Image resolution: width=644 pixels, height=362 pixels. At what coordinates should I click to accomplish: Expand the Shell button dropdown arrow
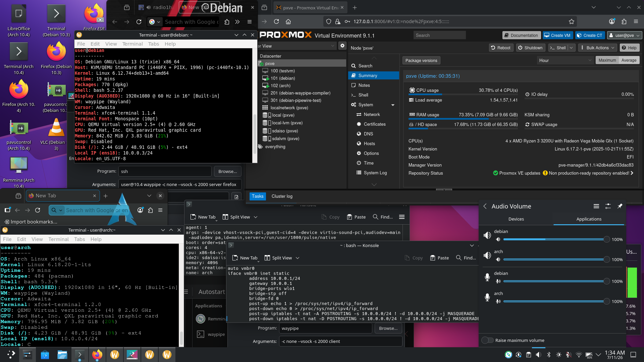point(571,48)
